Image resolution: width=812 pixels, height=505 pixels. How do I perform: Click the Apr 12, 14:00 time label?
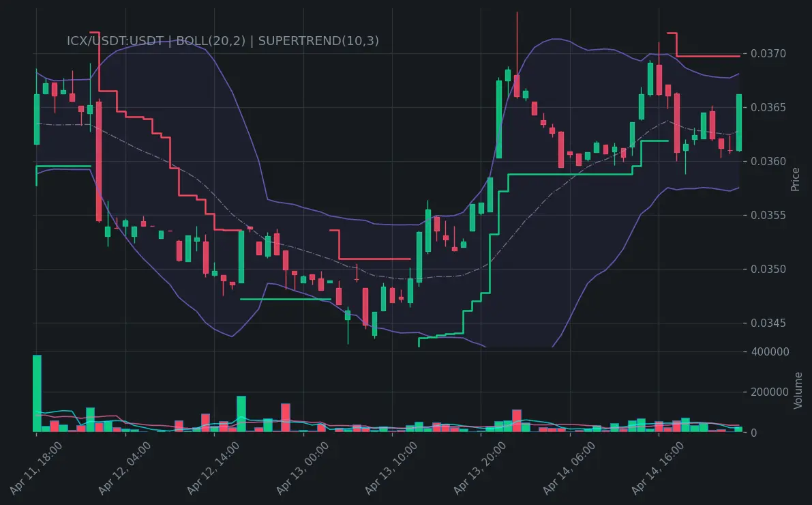(213, 469)
